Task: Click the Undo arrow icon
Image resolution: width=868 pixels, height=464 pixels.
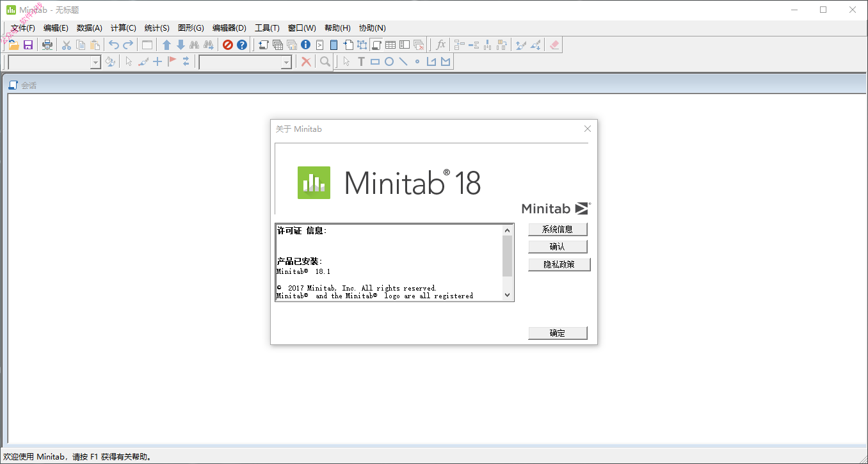Action: click(113, 45)
